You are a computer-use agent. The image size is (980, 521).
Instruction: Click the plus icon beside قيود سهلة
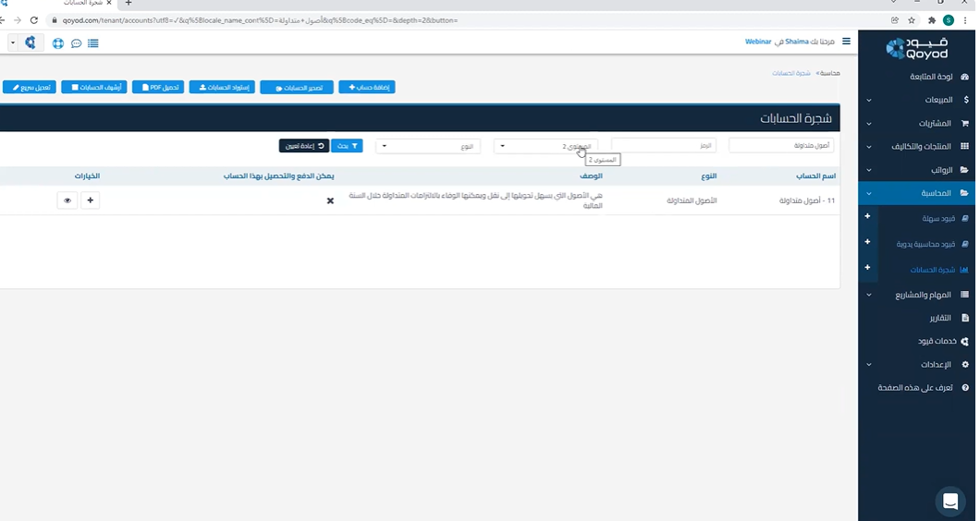867,216
